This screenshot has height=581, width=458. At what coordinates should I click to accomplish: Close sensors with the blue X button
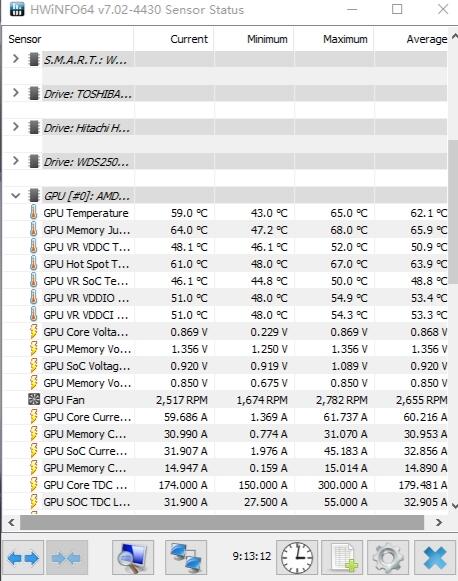point(435,558)
